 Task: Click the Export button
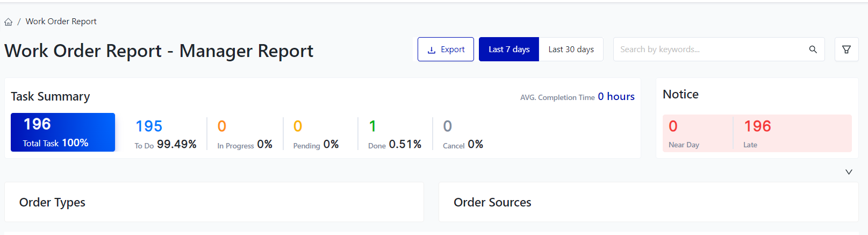coord(446,49)
